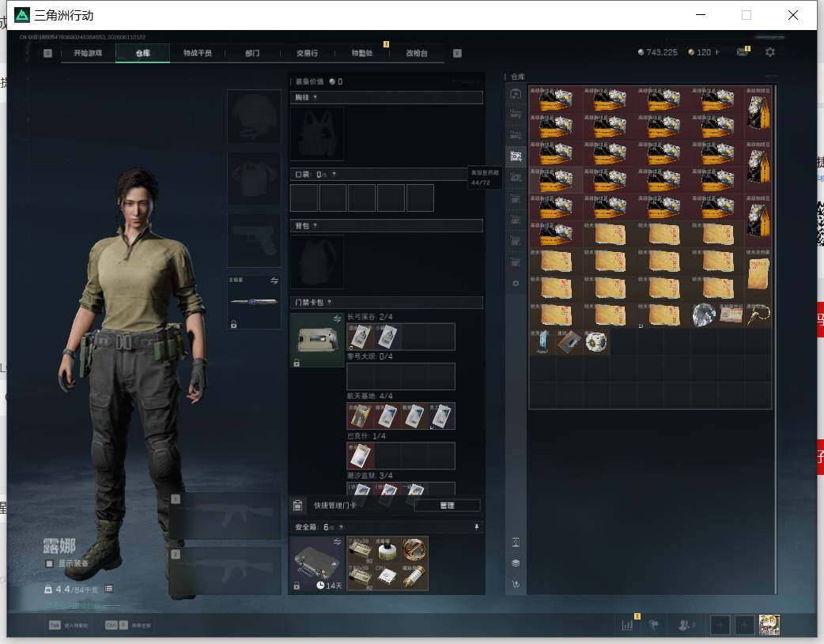Image resolution: width=824 pixels, height=644 pixels.
Task: Show help for 口袋 question mark
Action: (334, 175)
